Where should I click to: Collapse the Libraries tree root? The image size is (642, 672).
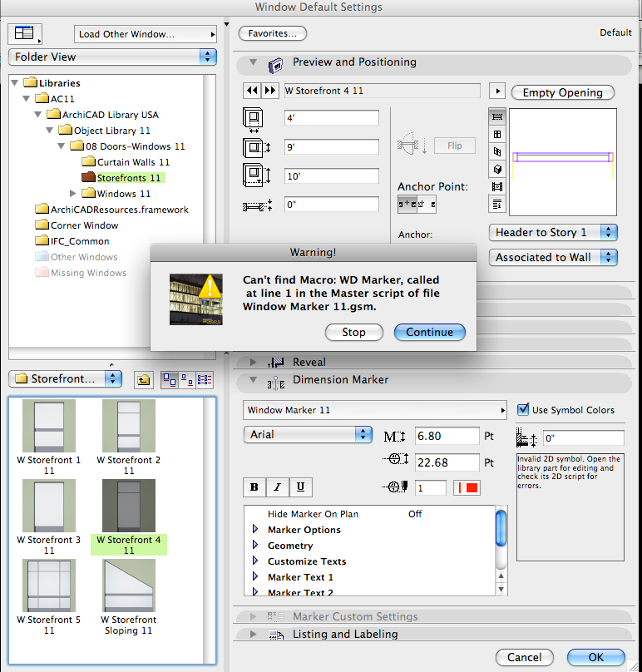[x=16, y=82]
